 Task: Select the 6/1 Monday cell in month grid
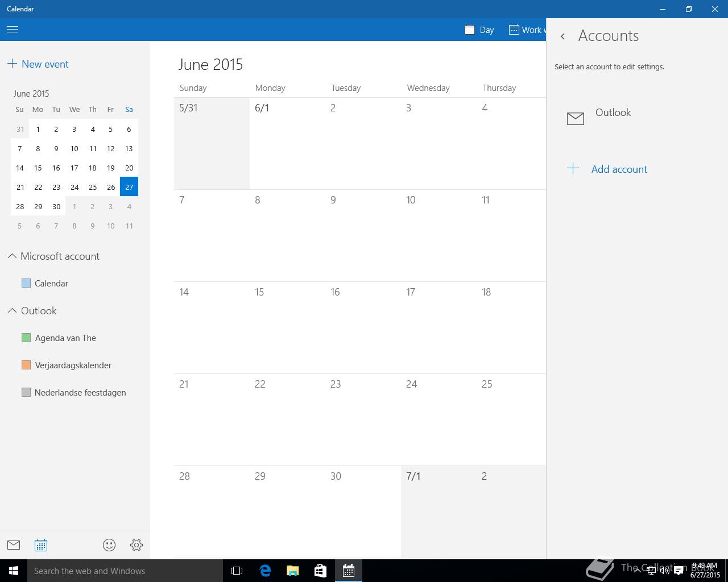click(x=287, y=143)
